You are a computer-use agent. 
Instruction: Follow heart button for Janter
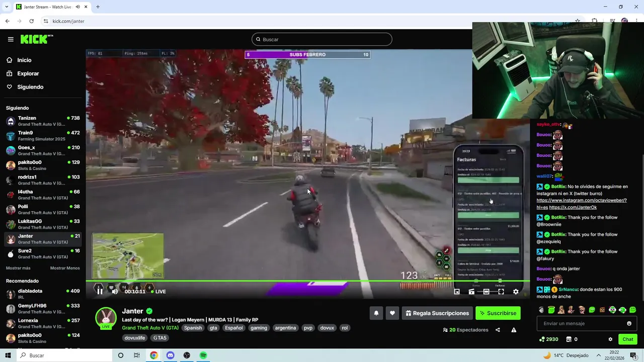392,313
